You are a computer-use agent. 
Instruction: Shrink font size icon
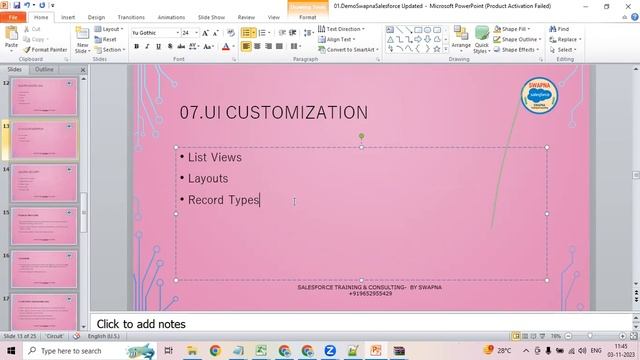pyautogui.click(x=216, y=33)
